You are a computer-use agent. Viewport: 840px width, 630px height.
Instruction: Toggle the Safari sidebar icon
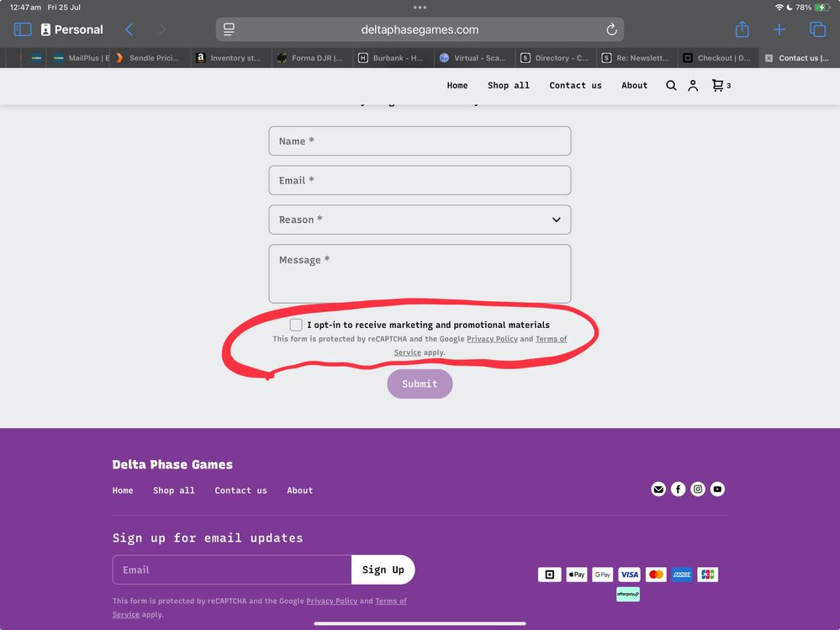point(23,29)
